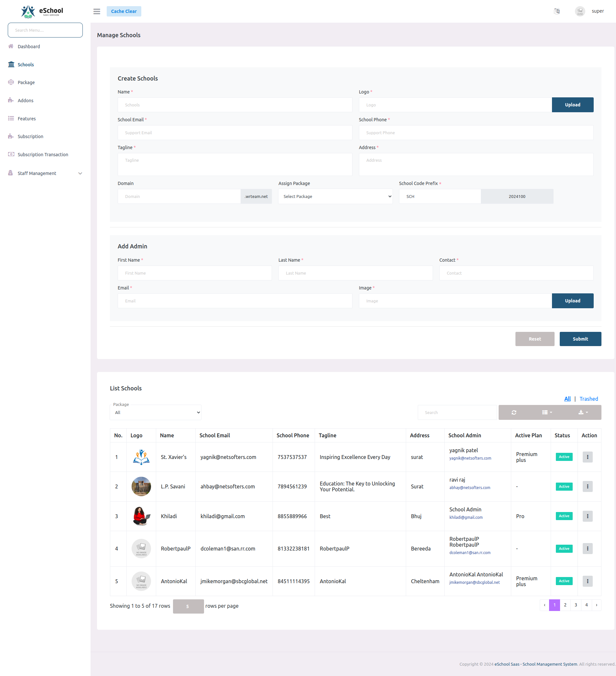Open the Package filter dropdown in List Schools
Image resolution: width=616 pixels, height=676 pixels.
pyautogui.click(x=155, y=412)
